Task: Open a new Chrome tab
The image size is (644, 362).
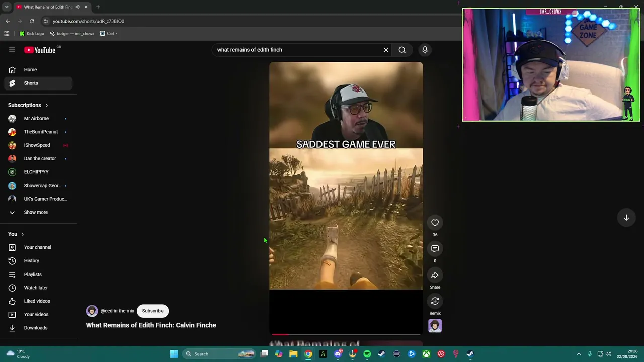Action: point(98,7)
